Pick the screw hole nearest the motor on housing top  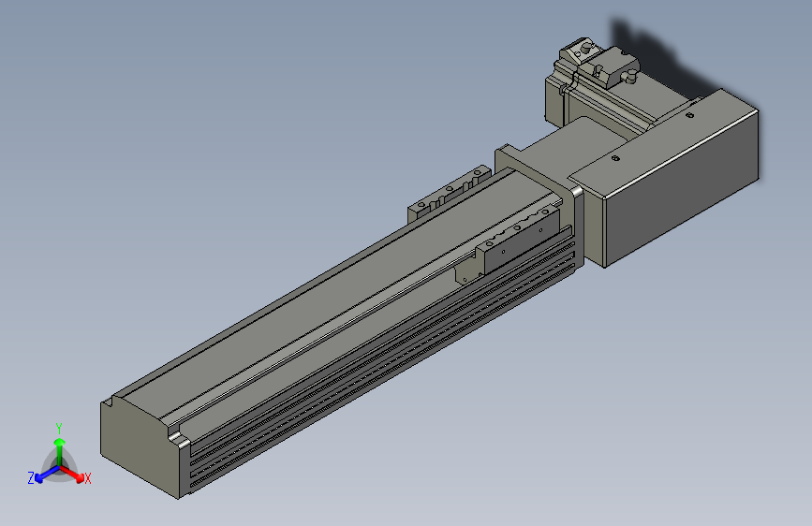tap(689, 115)
